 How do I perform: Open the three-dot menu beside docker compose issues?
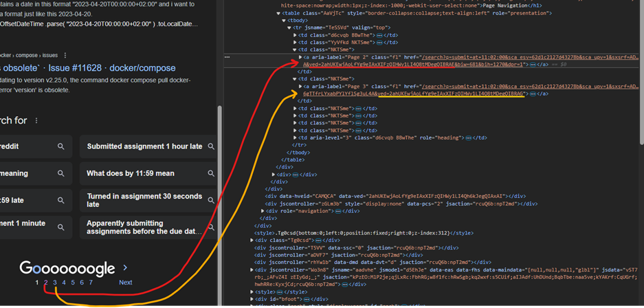[x=65, y=55]
